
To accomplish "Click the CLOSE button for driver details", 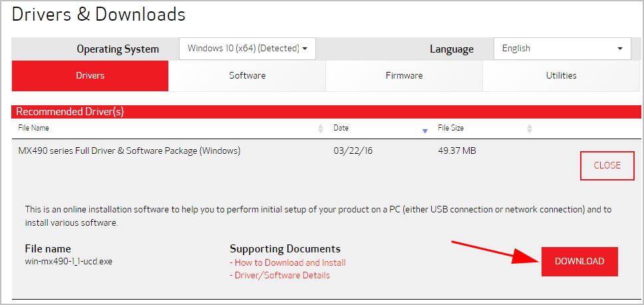I will click(x=607, y=165).
